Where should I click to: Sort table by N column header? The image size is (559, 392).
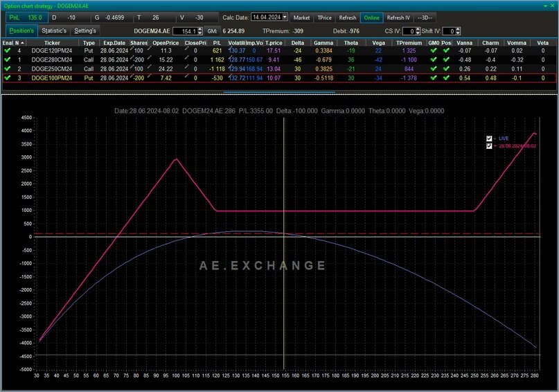(x=19, y=43)
